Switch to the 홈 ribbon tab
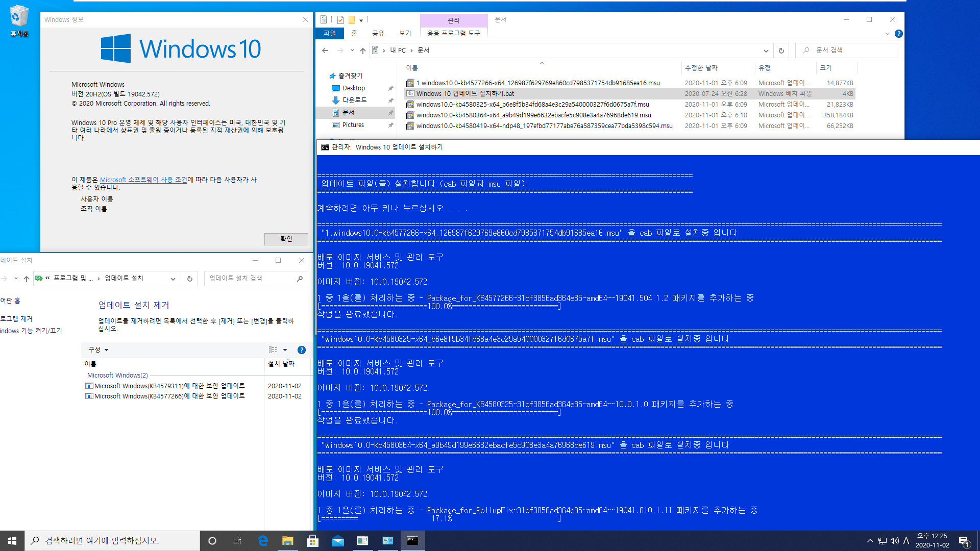980x551 pixels. tap(354, 33)
